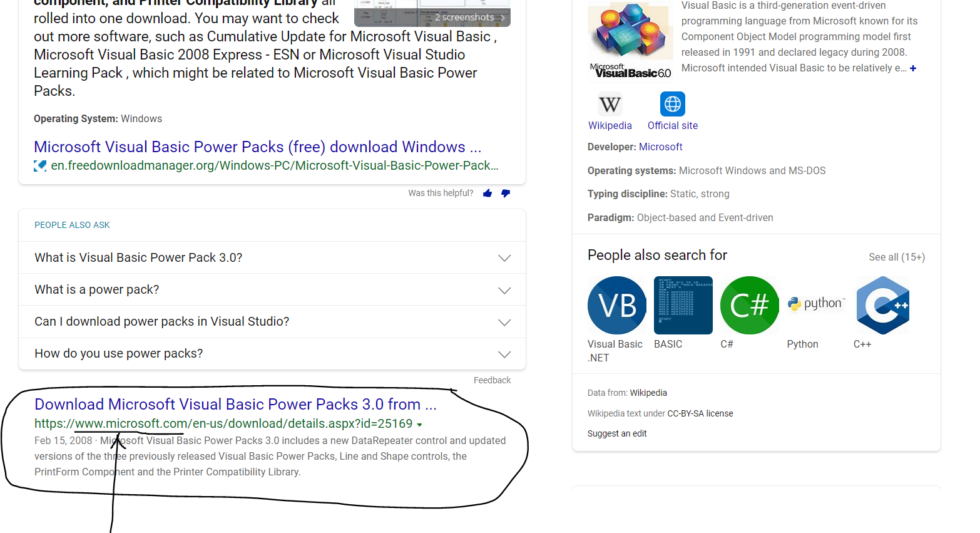Viewport: 980px width, 533px height.
Task: Click the 'Typing discipline: Static, strong' text
Action: [x=658, y=194]
